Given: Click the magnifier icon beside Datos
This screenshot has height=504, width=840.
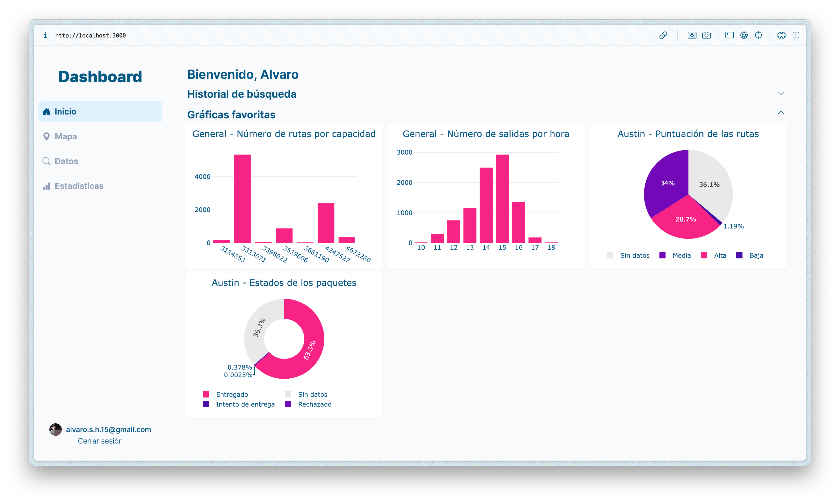Looking at the screenshot, I should [47, 161].
